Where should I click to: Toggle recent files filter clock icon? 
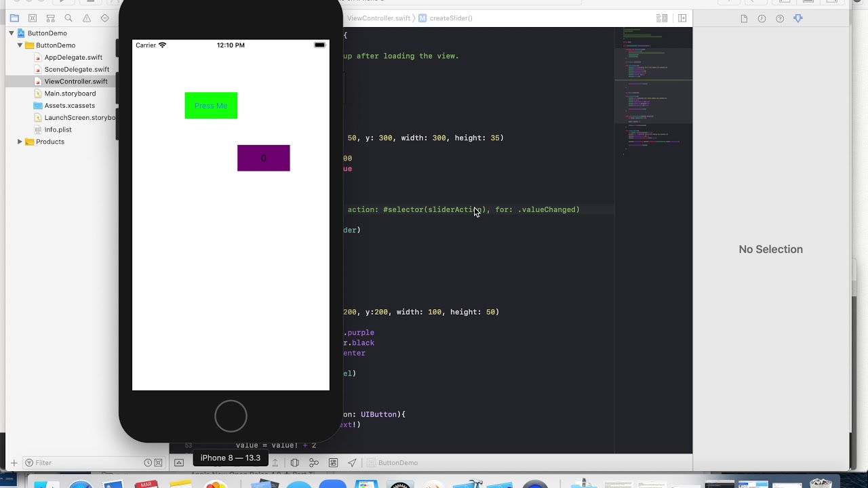click(x=148, y=463)
